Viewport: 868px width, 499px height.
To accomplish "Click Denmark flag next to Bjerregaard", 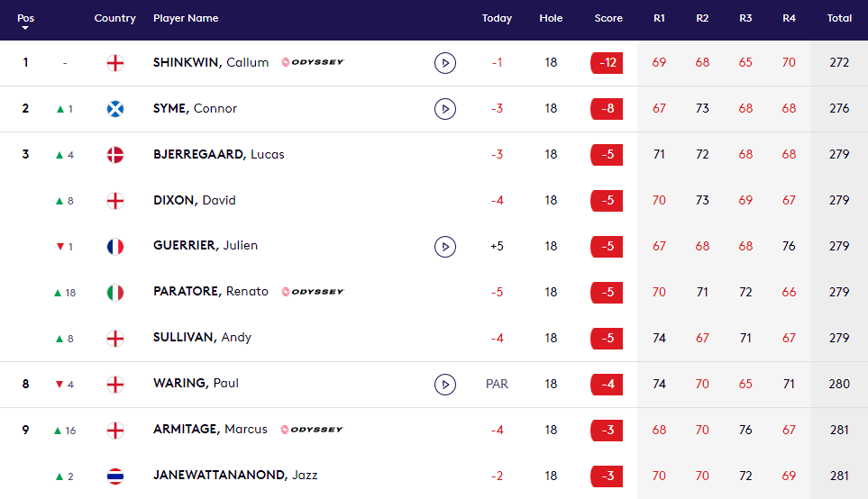I will click(x=115, y=155).
